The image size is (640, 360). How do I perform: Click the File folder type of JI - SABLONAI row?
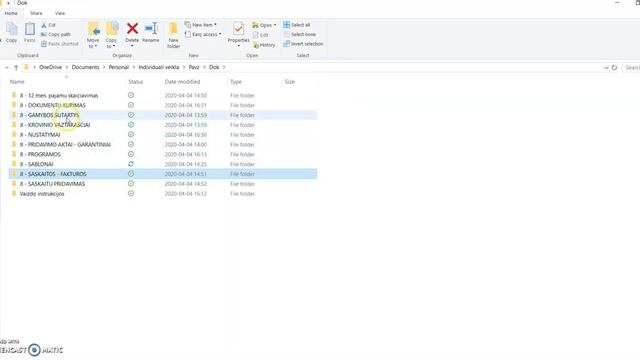(x=242, y=164)
